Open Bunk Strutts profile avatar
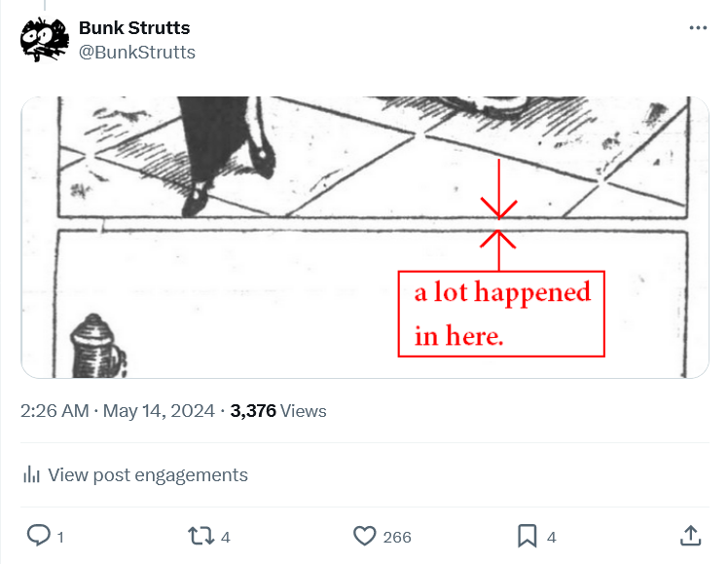Viewport: 728px width, 564px height. pos(45,40)
